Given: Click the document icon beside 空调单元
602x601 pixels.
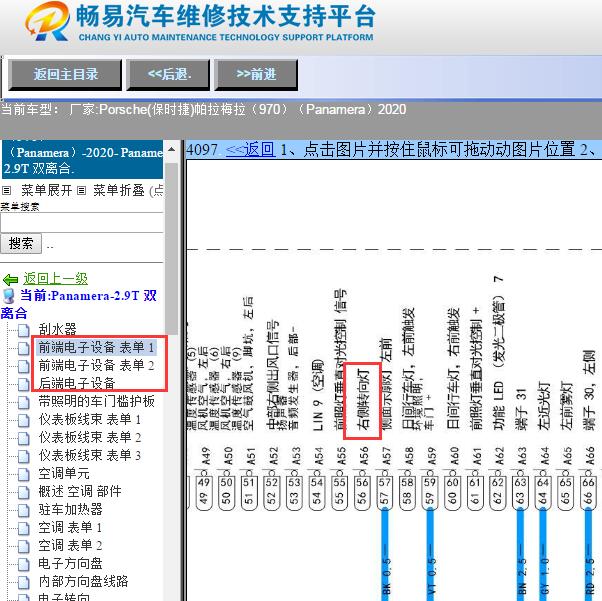Looking at the screenshot, I should click(23, 475).
